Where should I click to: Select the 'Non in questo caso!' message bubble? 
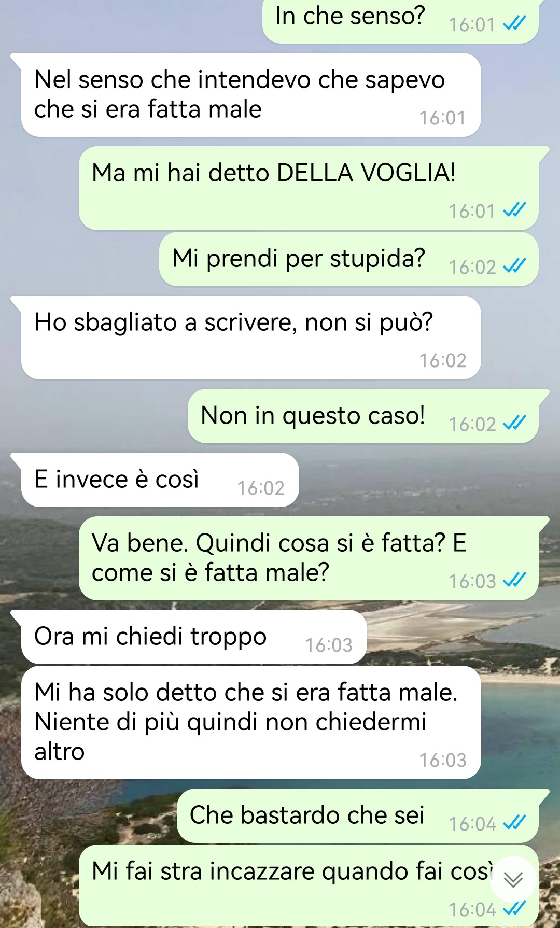point(363,416)
